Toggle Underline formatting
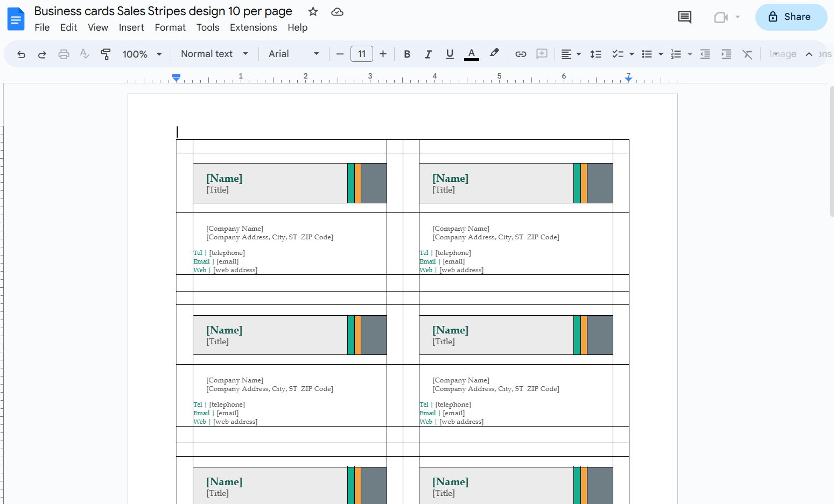 coord(450,54)
